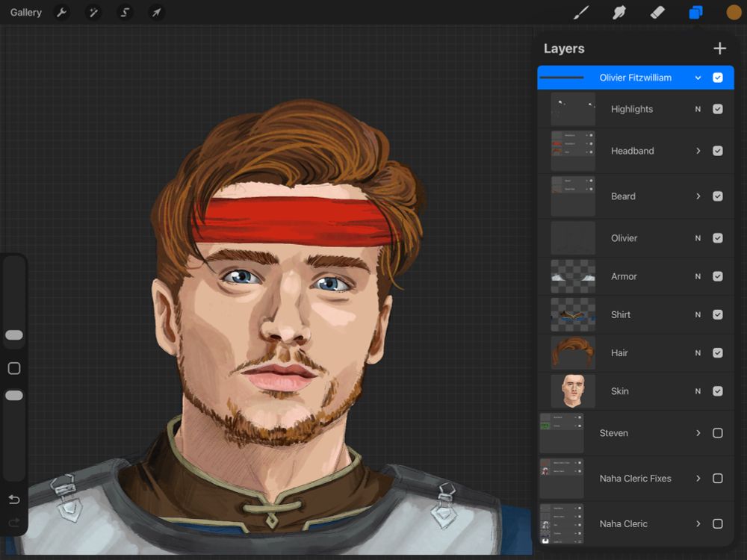Image resolution: width=747 pixels, height=560 pixels.
Task: Open the Selections tool
Action: [125, 12]
